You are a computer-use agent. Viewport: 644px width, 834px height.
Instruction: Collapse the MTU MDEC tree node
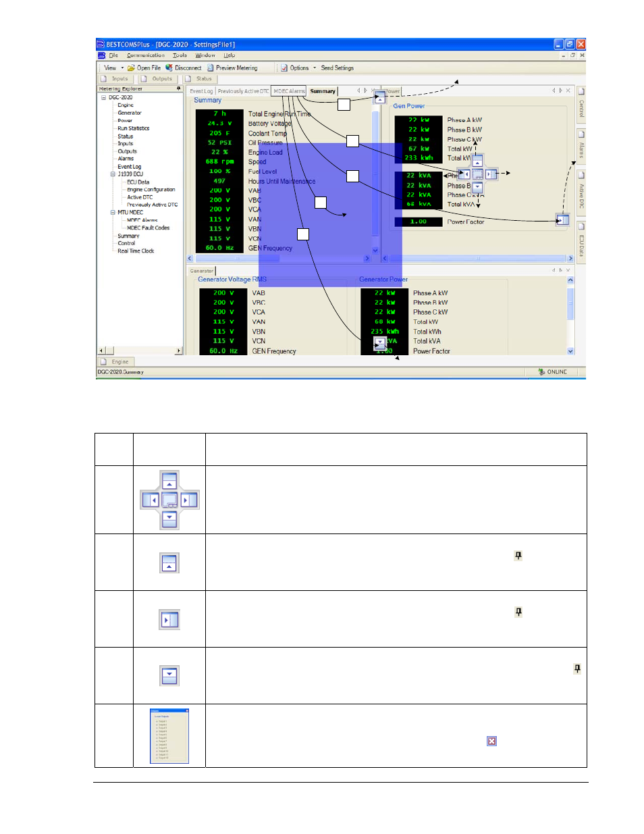pyautogui.click(x=113, y=212)
